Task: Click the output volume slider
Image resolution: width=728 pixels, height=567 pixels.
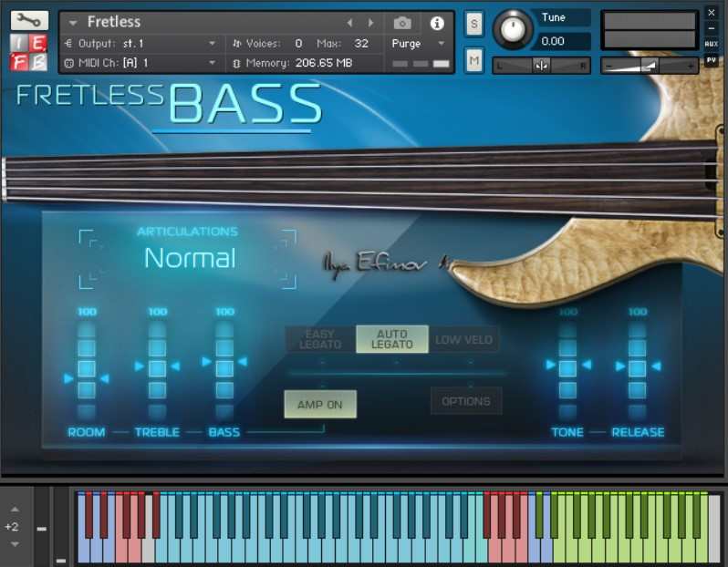Action: (649, 66)
